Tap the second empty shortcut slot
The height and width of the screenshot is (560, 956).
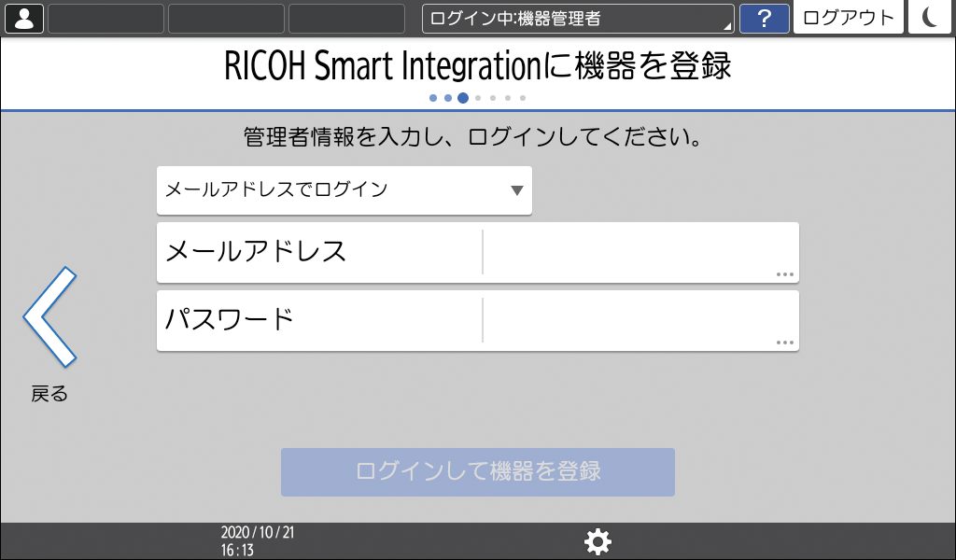[x=225, y=18]
